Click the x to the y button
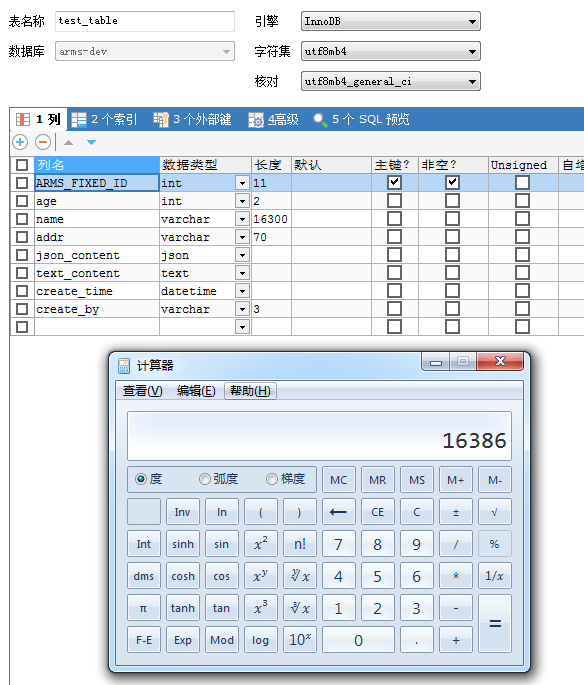Viewport: 584px width, 685px height. [261, 576]
